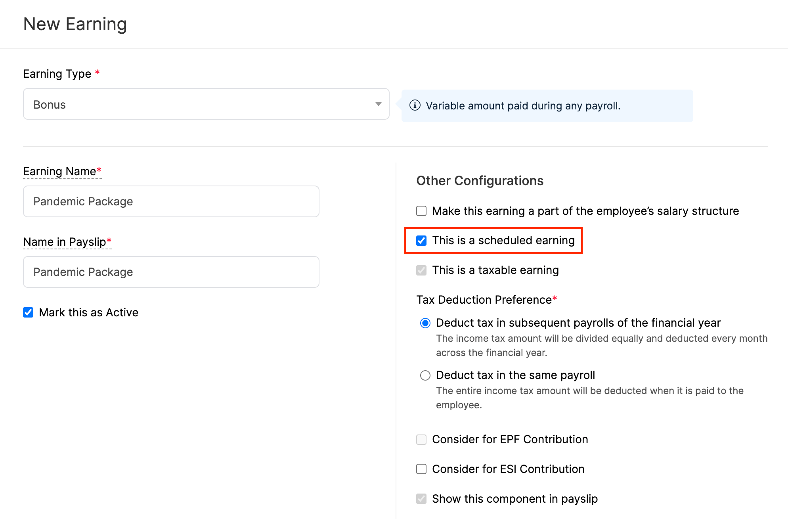
Task: Click the New Earning page heading
Action: (75, 24)
